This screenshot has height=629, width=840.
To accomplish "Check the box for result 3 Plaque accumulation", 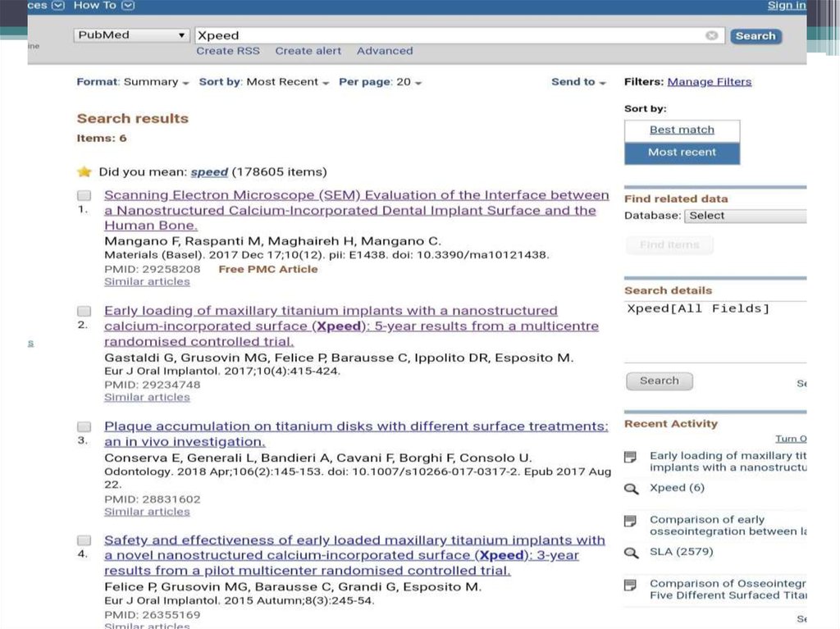I will click(84, 426).
